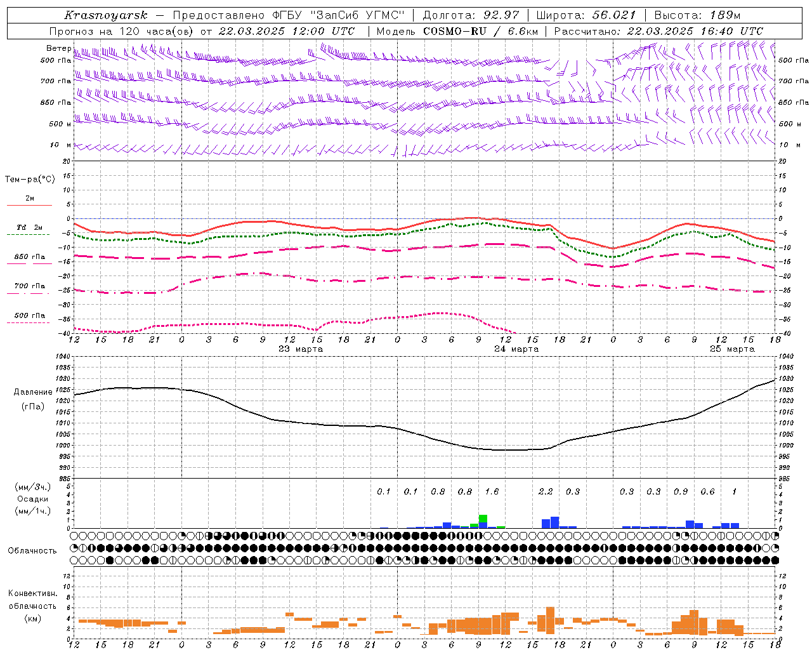Click the '24 марта' date label

[x=516, y=349]
